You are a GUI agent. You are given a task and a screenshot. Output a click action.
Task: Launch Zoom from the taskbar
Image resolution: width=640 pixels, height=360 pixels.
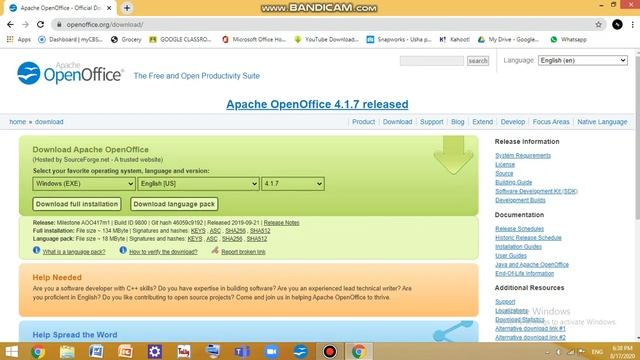(x=271, y=351)
